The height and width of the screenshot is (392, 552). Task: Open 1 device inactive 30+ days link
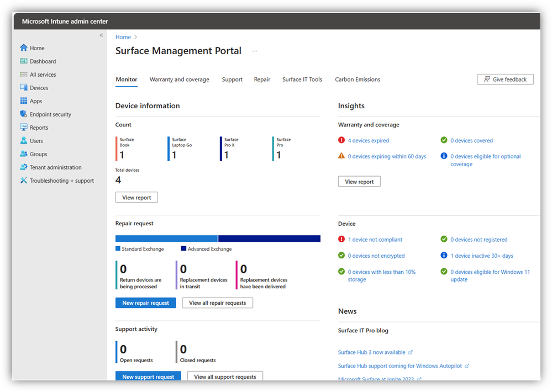click(482, 256)
